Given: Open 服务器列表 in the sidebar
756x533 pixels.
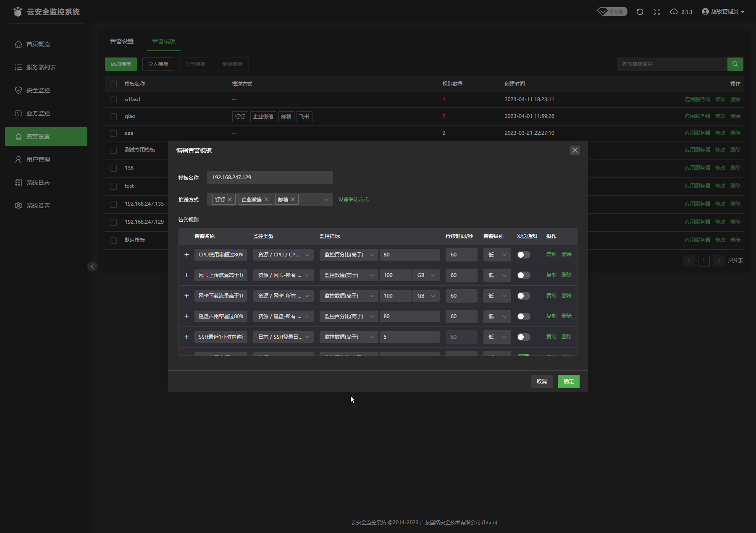Looking at the screenshot, I should click(41, 67).
